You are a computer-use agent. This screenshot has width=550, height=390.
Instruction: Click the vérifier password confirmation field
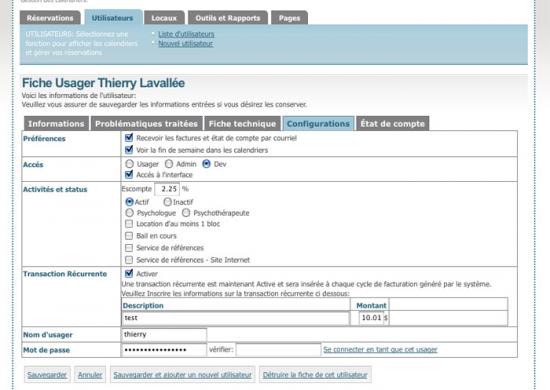[278, 350]
